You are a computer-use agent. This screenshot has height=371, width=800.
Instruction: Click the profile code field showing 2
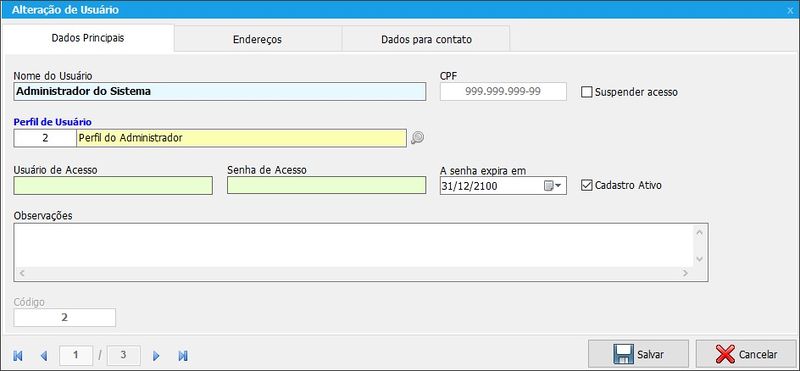(45, 138)
